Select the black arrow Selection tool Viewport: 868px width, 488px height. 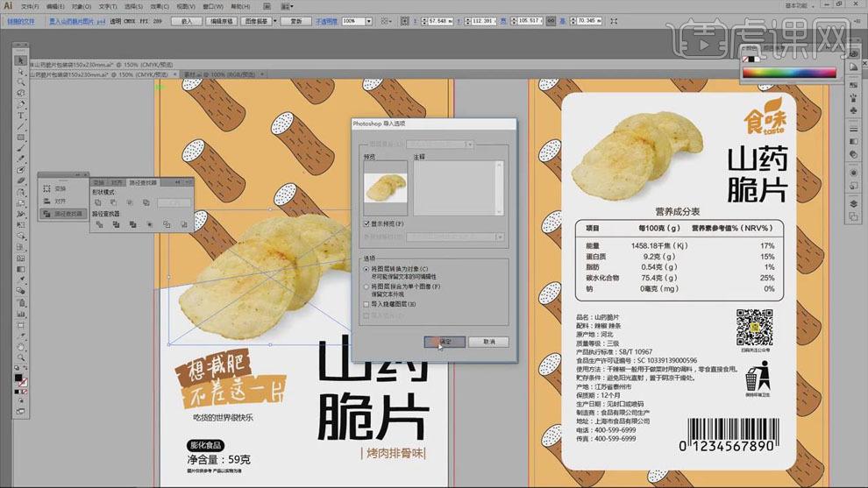coord(20,60)
